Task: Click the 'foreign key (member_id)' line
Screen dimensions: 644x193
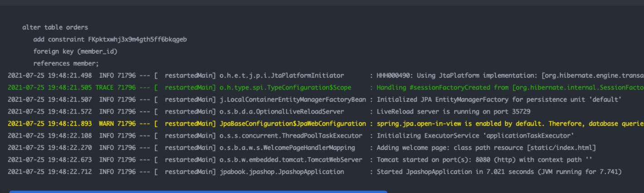Action: [x=75, y=52]
